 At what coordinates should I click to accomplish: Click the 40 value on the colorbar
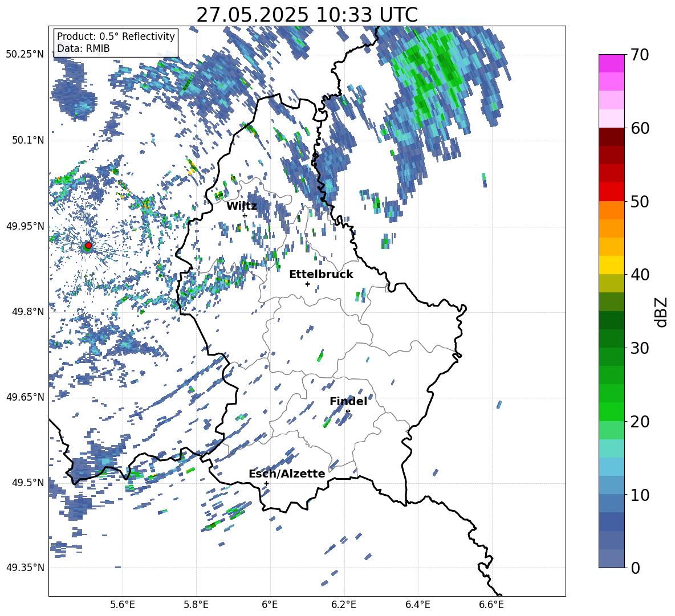tap(640, 275)
